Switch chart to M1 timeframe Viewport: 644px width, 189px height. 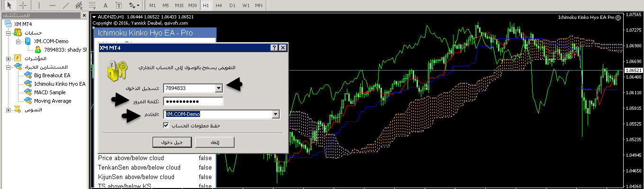[x=152, y=5]
